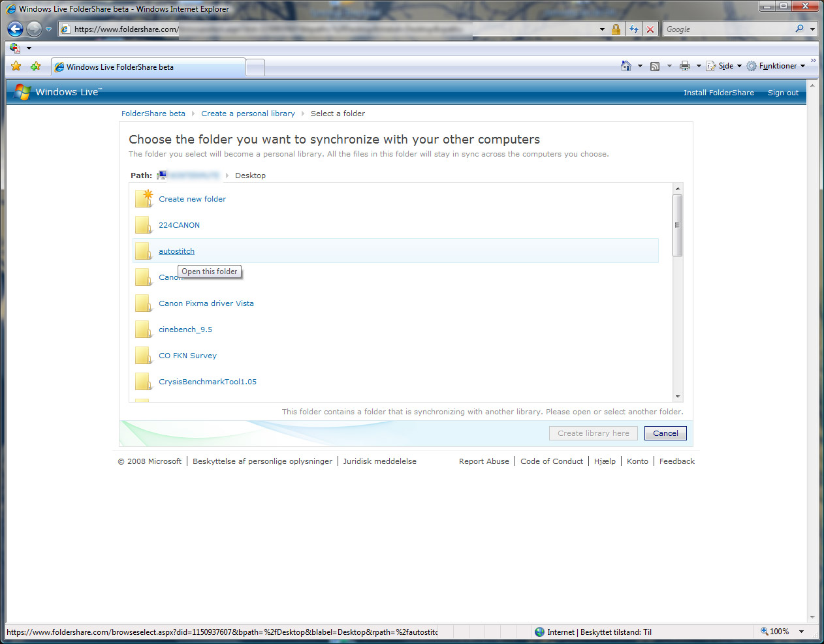Image resolution: width=824 pixels, height=644 pixels.
Task: Click the Hjælp footer link
Action: (x=605, y=461)
